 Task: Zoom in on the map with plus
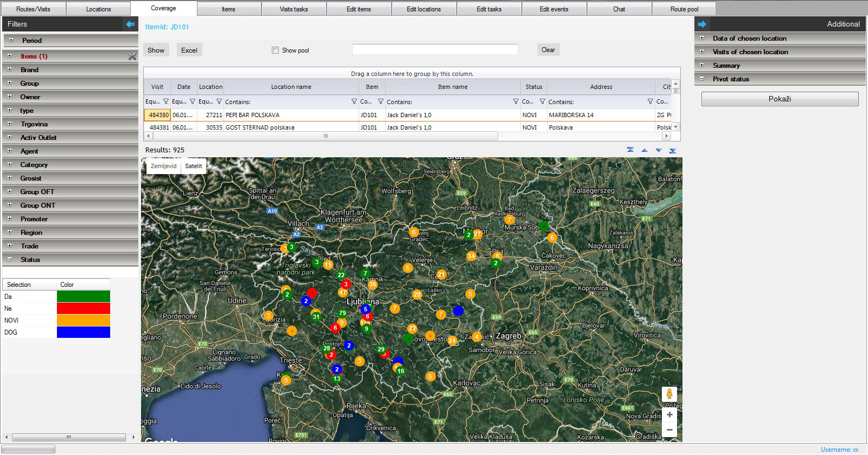(669, 415)
